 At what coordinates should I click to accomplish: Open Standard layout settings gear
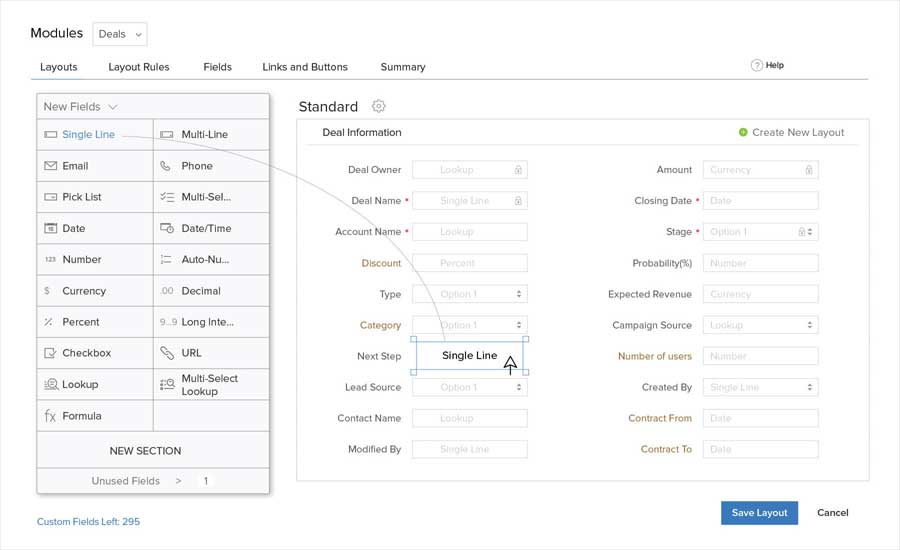pos(378,106)
